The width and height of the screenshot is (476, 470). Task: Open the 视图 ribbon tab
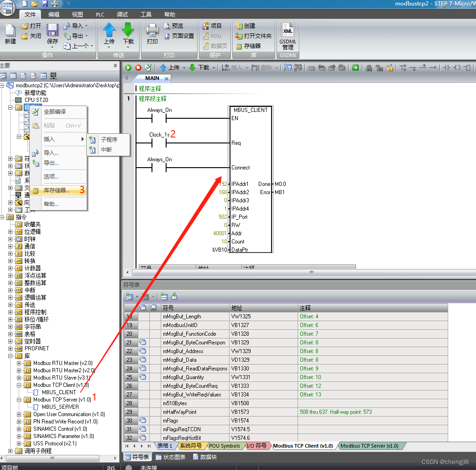pyautogui.click(x=78, y=14)
